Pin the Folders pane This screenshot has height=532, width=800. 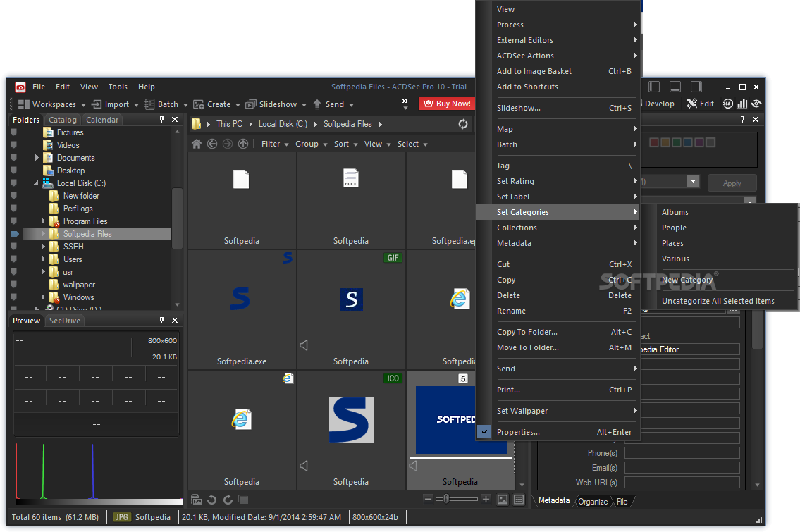(x=161, y=119)
